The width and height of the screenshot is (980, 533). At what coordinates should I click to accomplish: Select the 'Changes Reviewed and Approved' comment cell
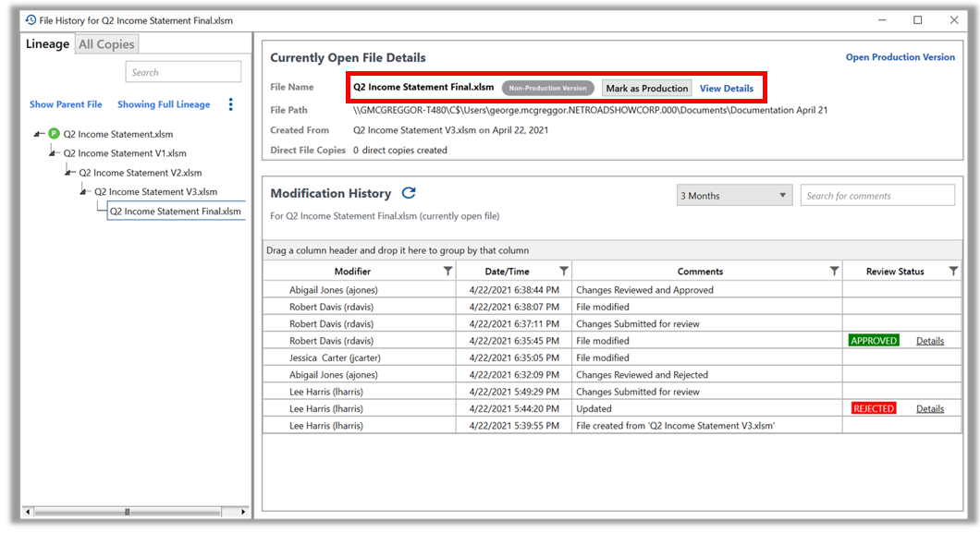(x=707, y=289)
